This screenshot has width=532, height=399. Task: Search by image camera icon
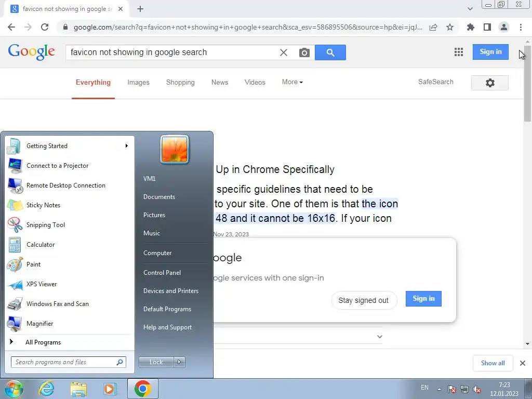[x=304, y=52]
